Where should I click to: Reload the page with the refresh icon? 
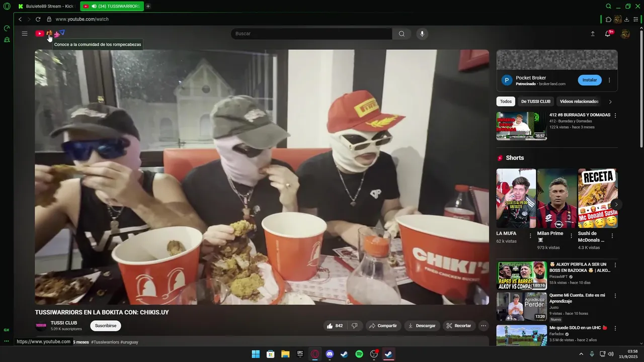(38, 19)
